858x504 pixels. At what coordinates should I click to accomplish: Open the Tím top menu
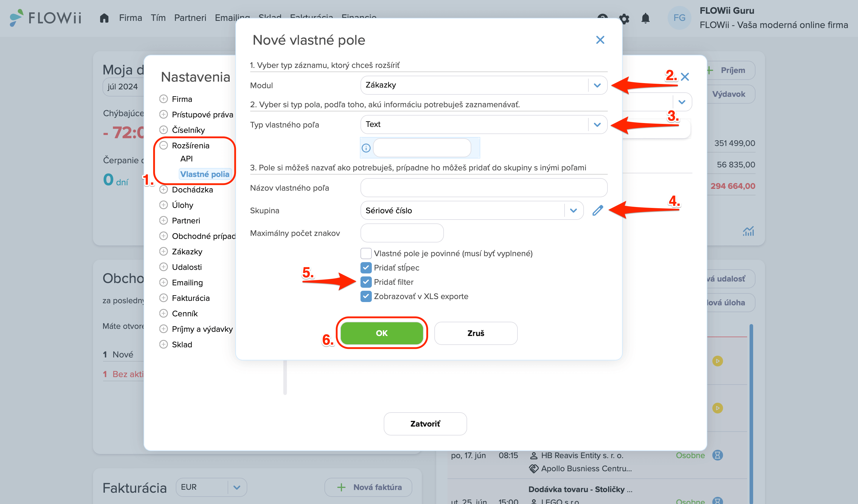[x=158, y=18]
